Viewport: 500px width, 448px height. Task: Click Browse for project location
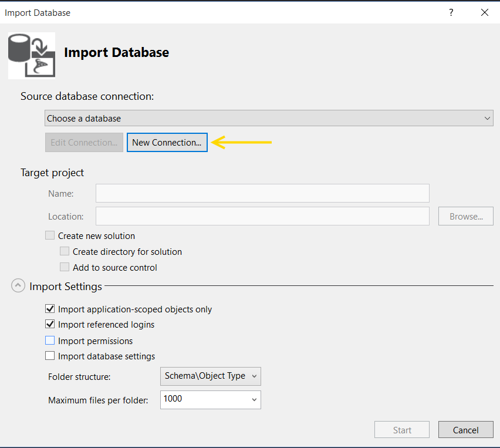point(465,216)
